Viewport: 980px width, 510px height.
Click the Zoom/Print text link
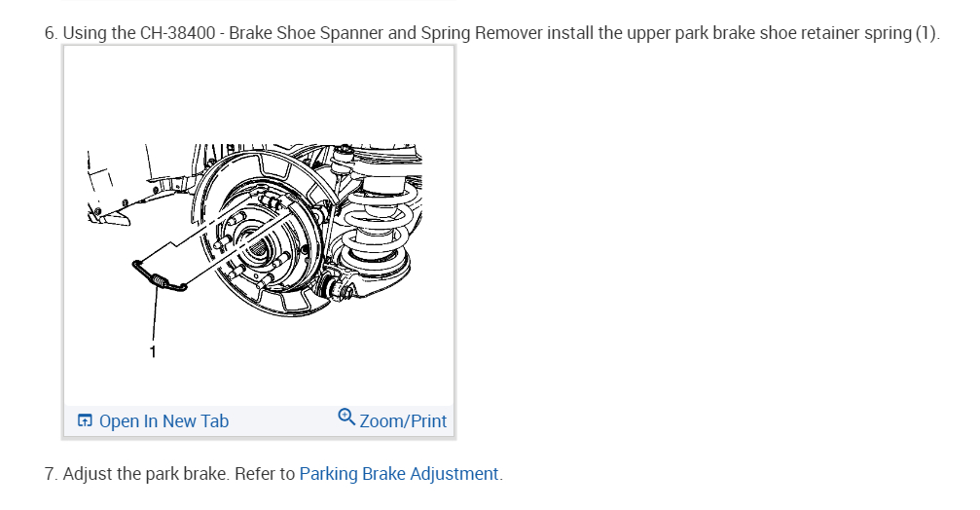click(403, 421)
